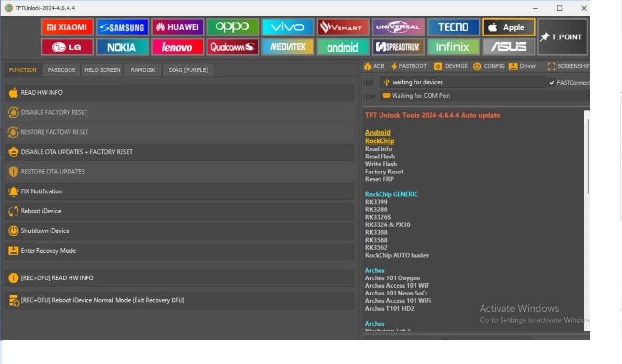Click the RockChip heading in log
This screenshot has width=622, height=364.
pos(380,141)
